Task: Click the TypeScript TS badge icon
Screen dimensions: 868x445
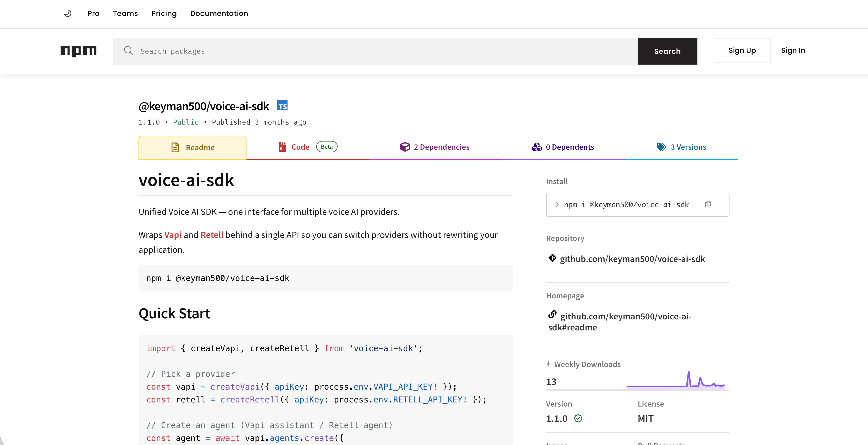Action: click(x=282, y=105)
